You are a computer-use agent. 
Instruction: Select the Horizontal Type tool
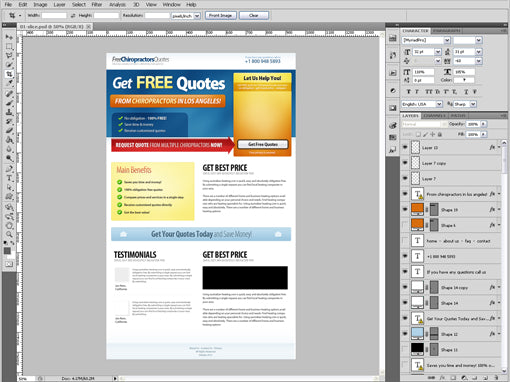[x=9, y=178]
